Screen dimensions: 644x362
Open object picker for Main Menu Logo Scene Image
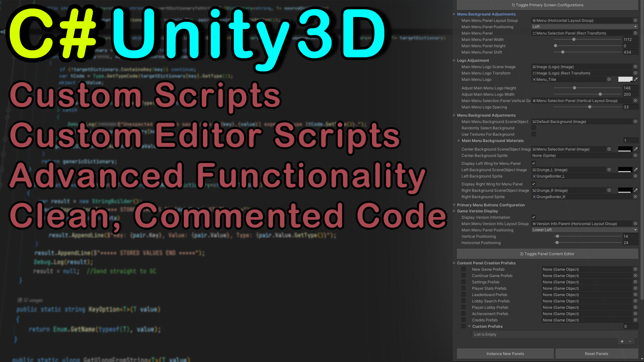coord(635,67)
